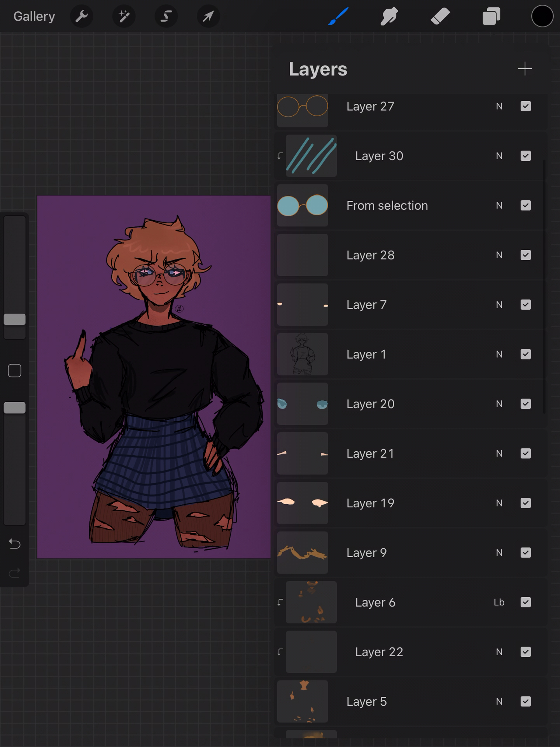Toggle Layer 28 visibility checkbox
The image size is (560, 747).
(525, 255)
